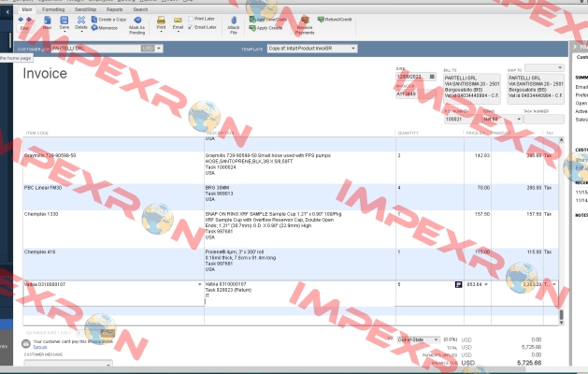The width and height of the screenshot is (588, 374).
Task: Click the Tax Number field
Action: click(544, 119)
